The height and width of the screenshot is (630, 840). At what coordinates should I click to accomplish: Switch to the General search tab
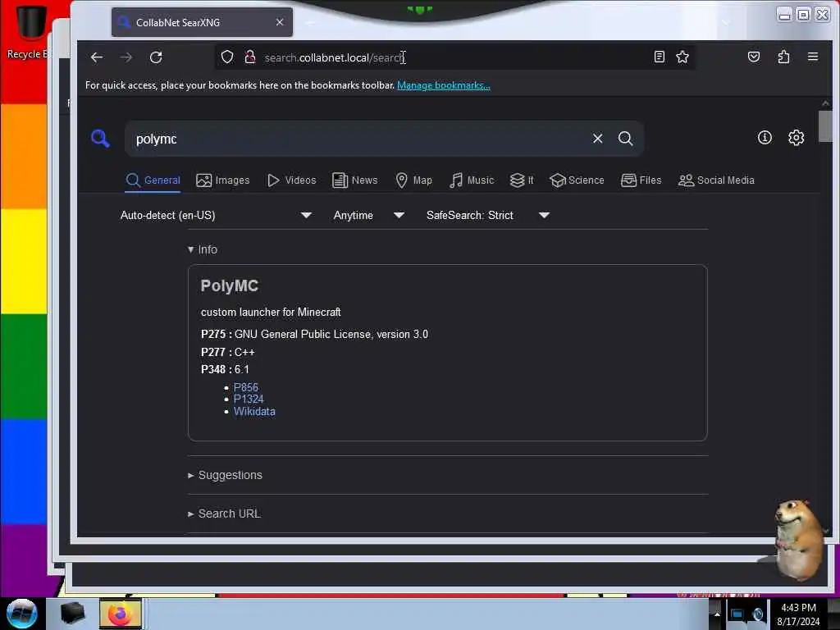click(x=153, y=180)
